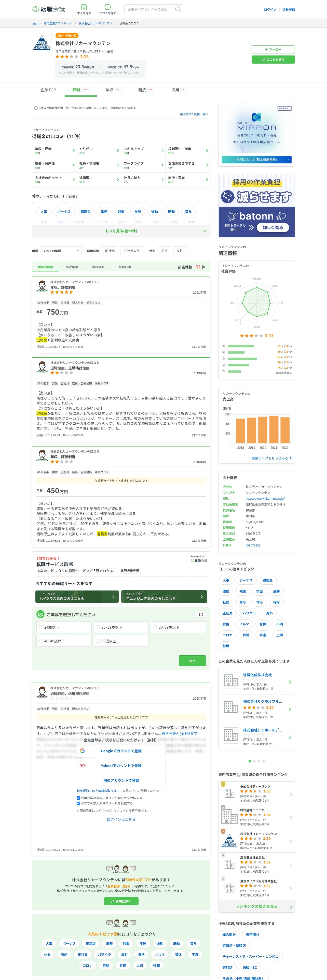Click the MIRROR banner advertisement
The height and width of the screenshot is (980, 327).
tap(256, 135)
